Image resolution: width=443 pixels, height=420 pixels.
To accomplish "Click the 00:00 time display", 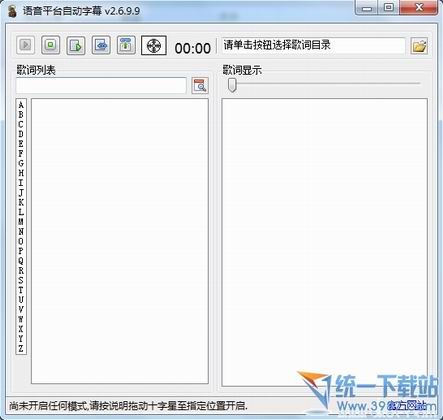I will click(x=193, y=48).
